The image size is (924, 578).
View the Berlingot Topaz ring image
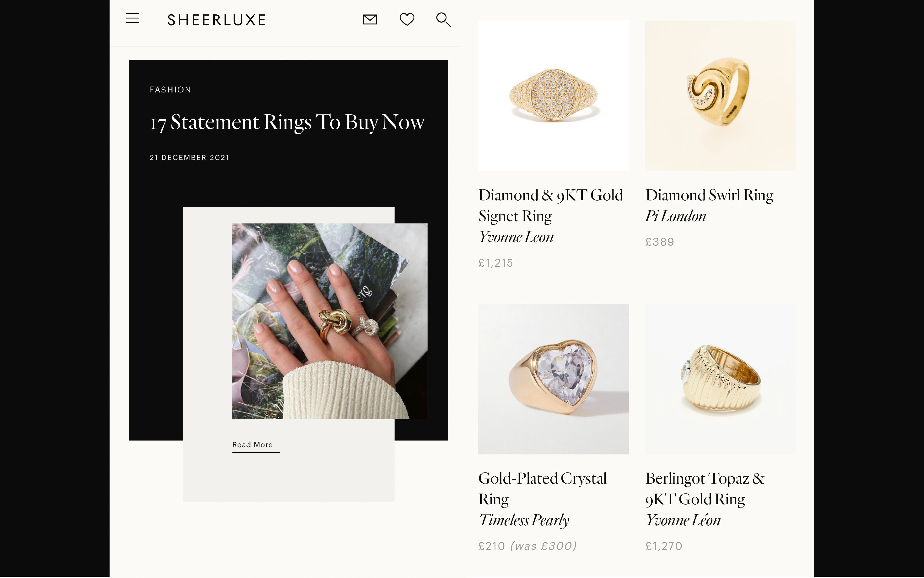point(720,379)
